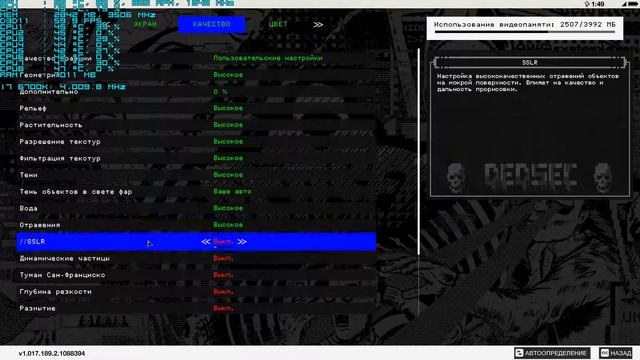
Task: Select the Глубина резкости row label
Action: (x=56, y=292)
